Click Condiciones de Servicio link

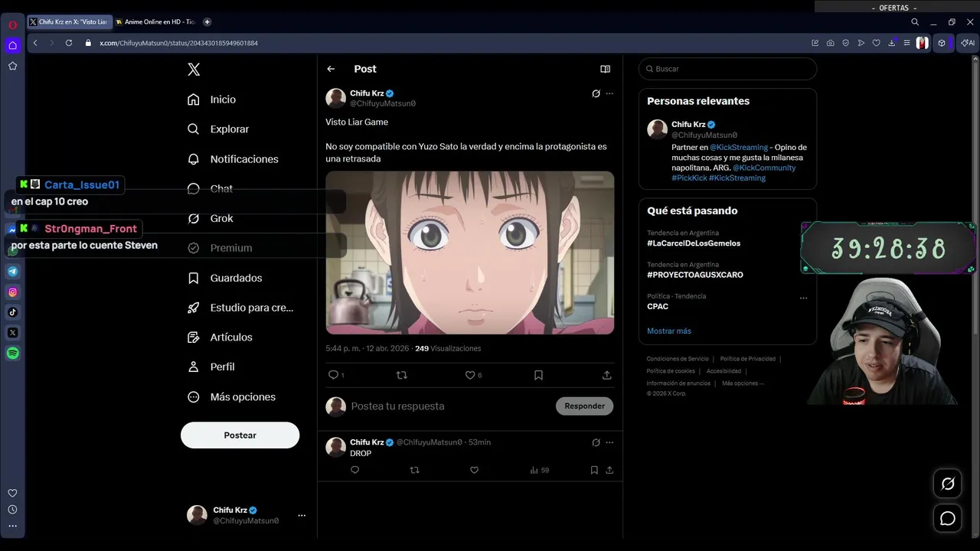[x=678, y=359]
